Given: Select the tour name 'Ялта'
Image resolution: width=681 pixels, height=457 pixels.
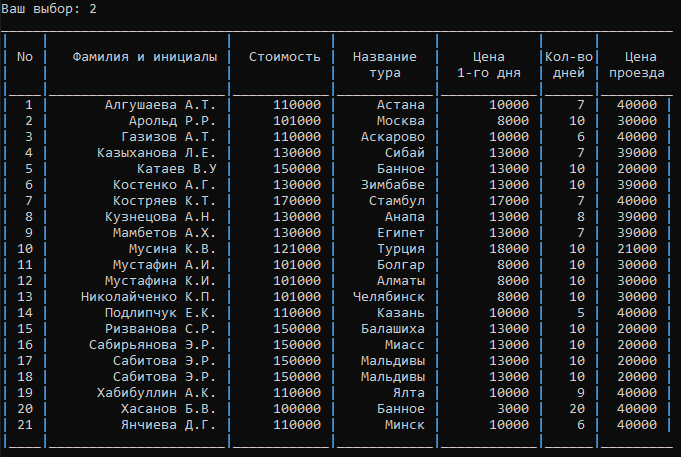Looking at the screenshot, I should coord(409,393).
